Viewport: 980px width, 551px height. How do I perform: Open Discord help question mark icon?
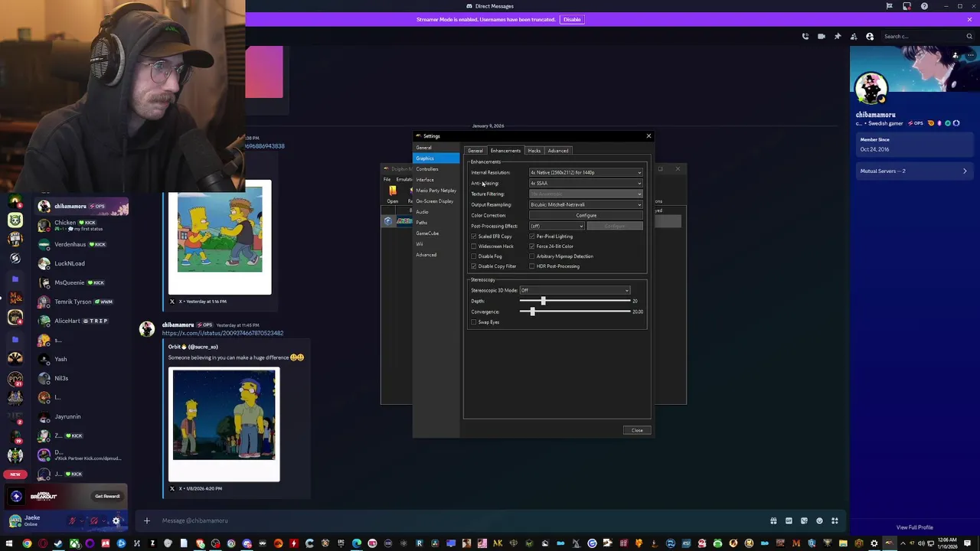924,6
